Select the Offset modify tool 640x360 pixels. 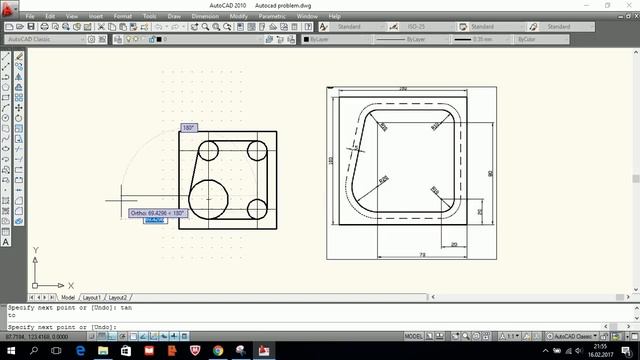click(19, 87)
